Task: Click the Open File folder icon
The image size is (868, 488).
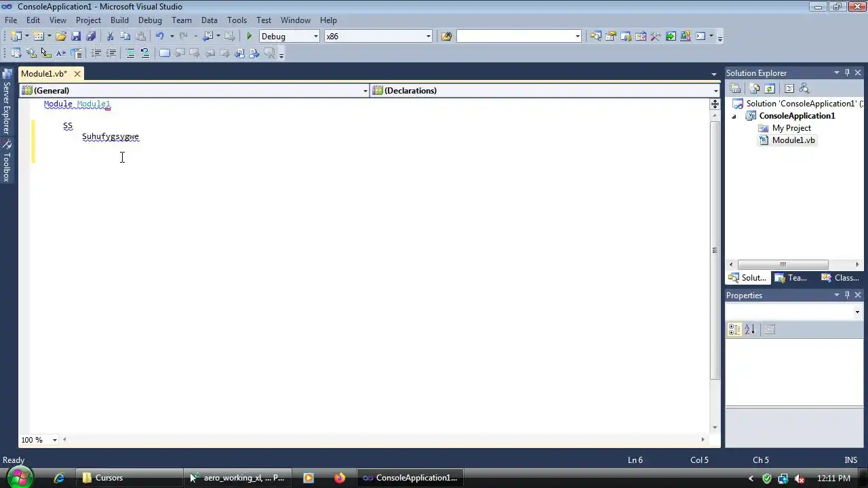Action: (x=60, y=36)
